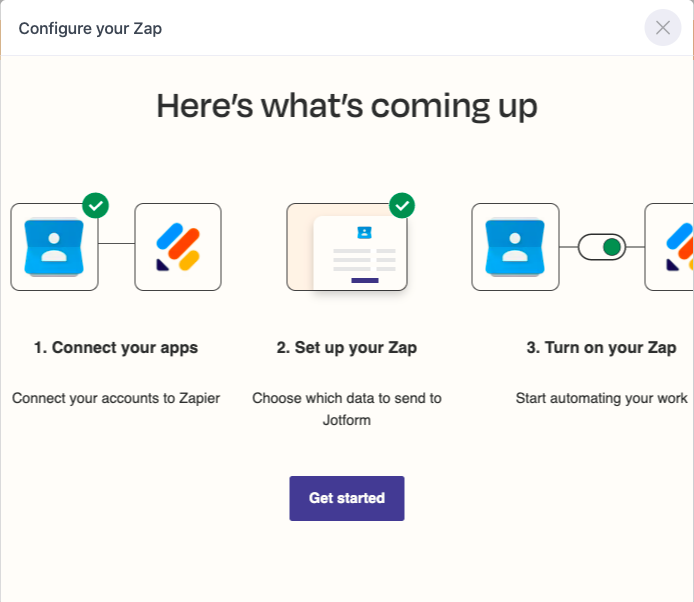694x602 pixels.
Task: Click the green checkmark on Set up your Zap
Action: point(402,205)
